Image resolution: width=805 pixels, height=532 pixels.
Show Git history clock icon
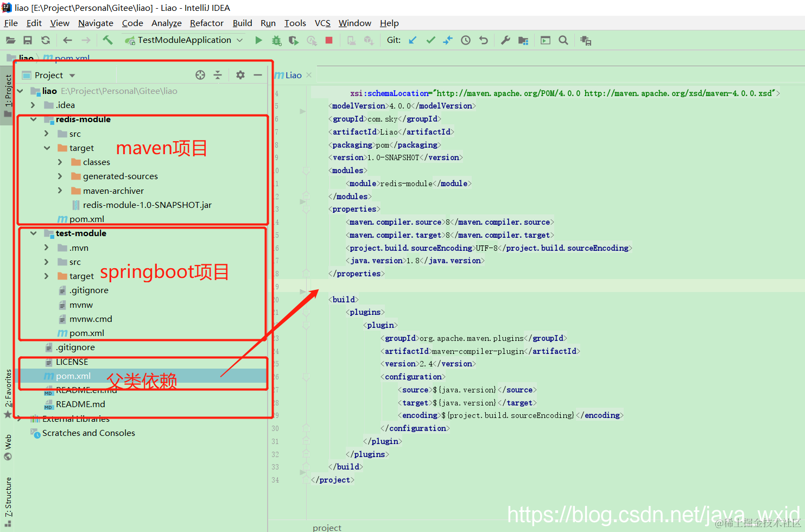point(466,40)
